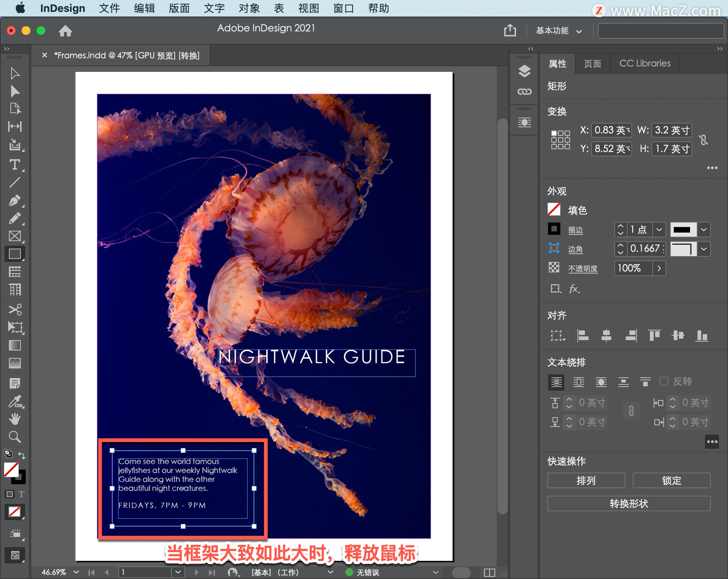Open the 文件 menu

(109, 8)
